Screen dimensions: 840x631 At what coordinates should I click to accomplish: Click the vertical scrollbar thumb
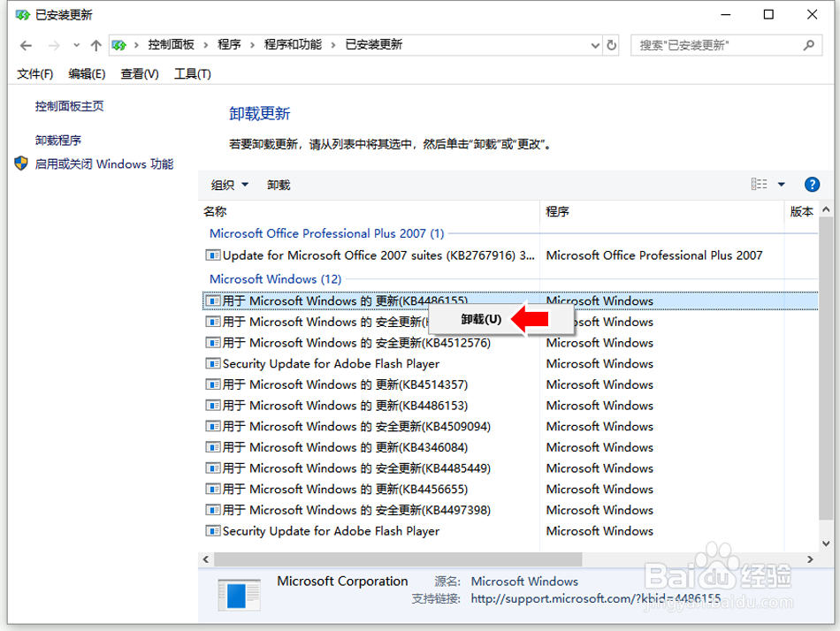826,369
